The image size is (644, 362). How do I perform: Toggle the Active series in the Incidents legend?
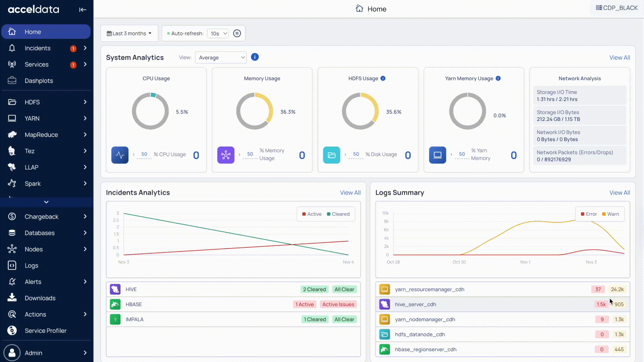pyautogui.click(x=312, y=214)
